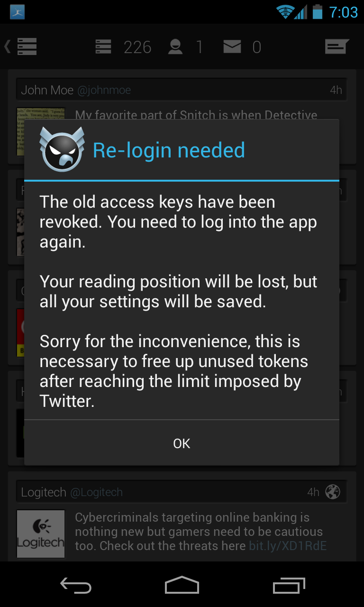364x607 pixels.
Task: Tap the 0 messages counter
Action: tap(256, 47)
